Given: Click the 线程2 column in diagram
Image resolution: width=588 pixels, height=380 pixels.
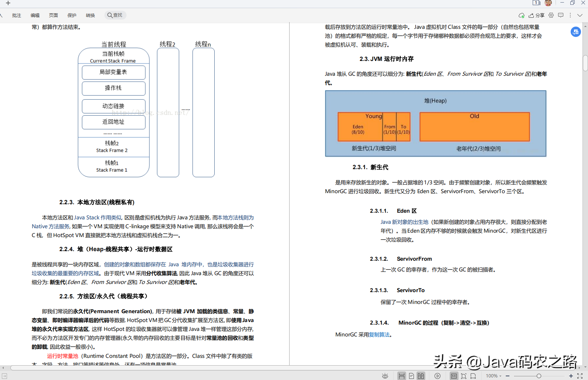Looking at the screenshot, I should click(x=168, y=112).
